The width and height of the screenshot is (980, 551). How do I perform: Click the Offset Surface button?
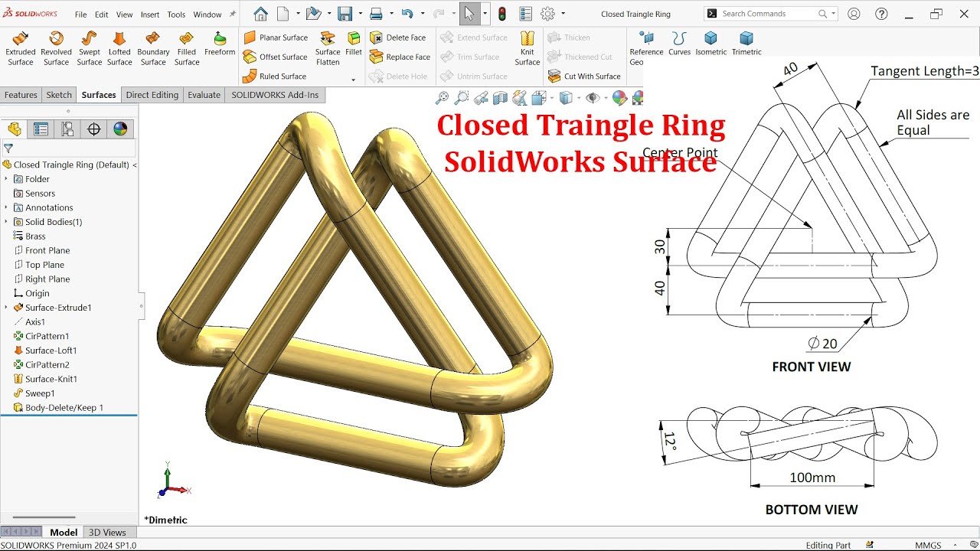click(276, 57)
